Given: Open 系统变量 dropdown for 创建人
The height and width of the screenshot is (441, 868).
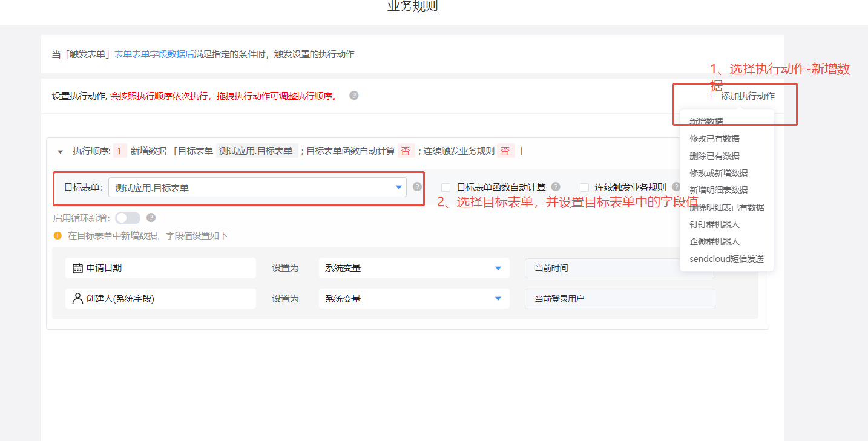Looking at the screenshot, I should pos(413,299).
